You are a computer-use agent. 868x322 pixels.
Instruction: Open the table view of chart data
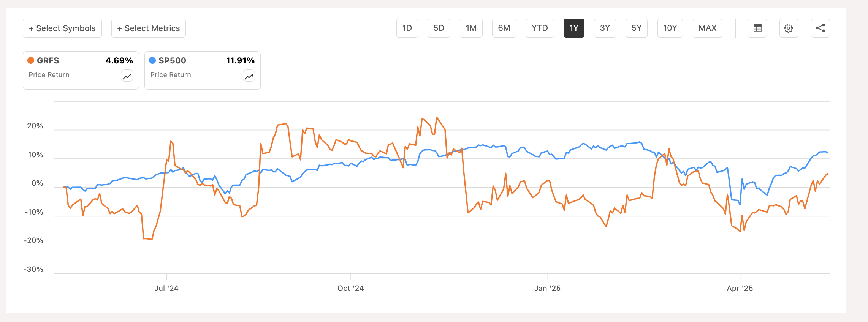point(757,28)
